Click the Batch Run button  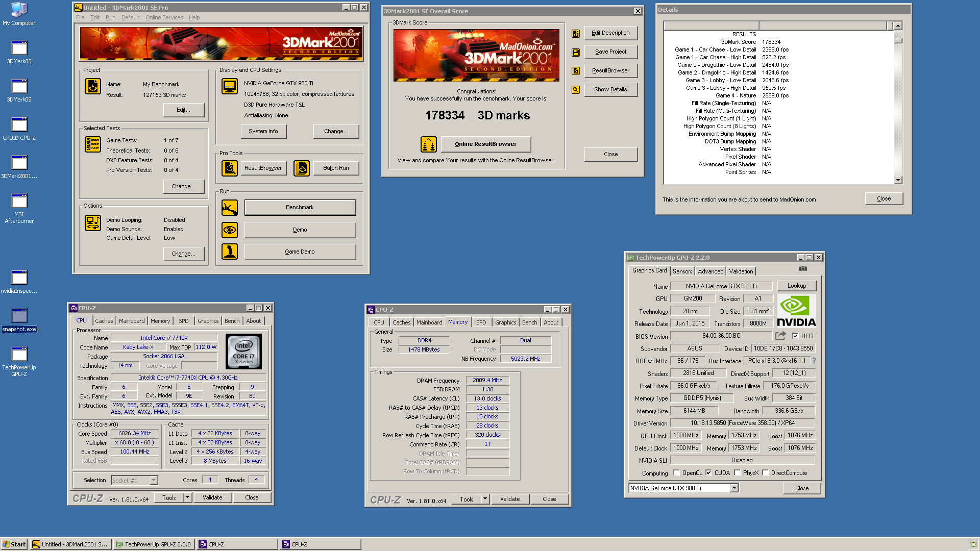336,168
